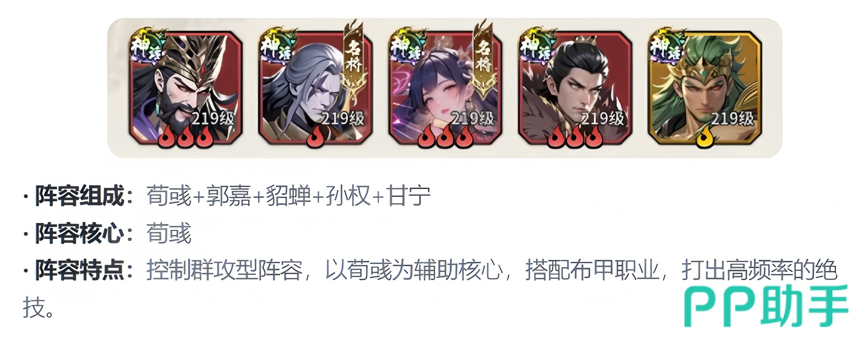Screen dimensions: 868x339
Task: Click the 219级 label on first hero
Action: coord(213,119)
